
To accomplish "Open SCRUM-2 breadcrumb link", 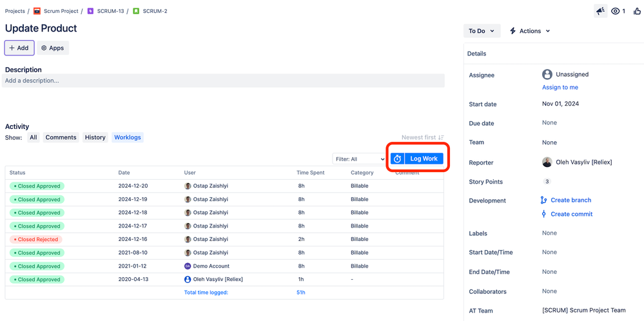I will [155, 11].
